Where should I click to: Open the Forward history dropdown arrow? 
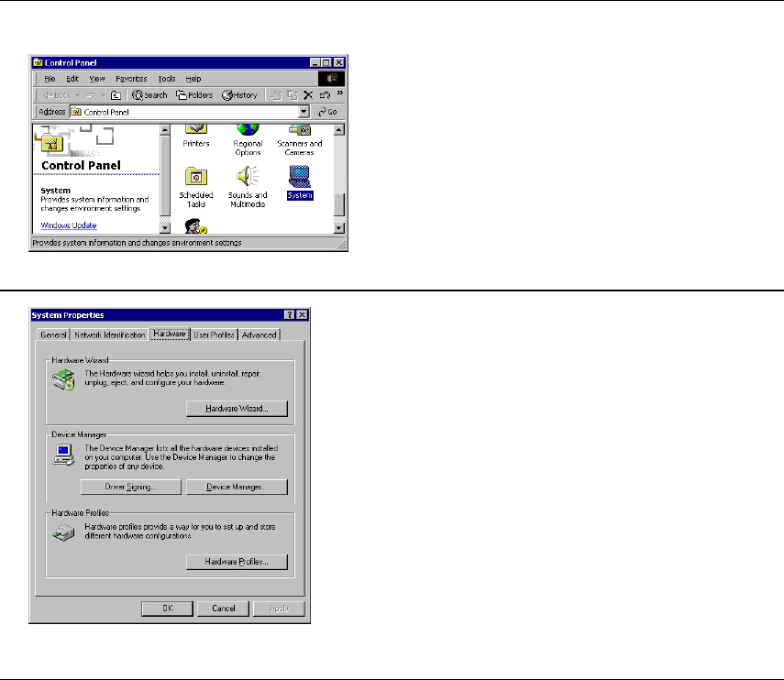[x=103, y=95]
